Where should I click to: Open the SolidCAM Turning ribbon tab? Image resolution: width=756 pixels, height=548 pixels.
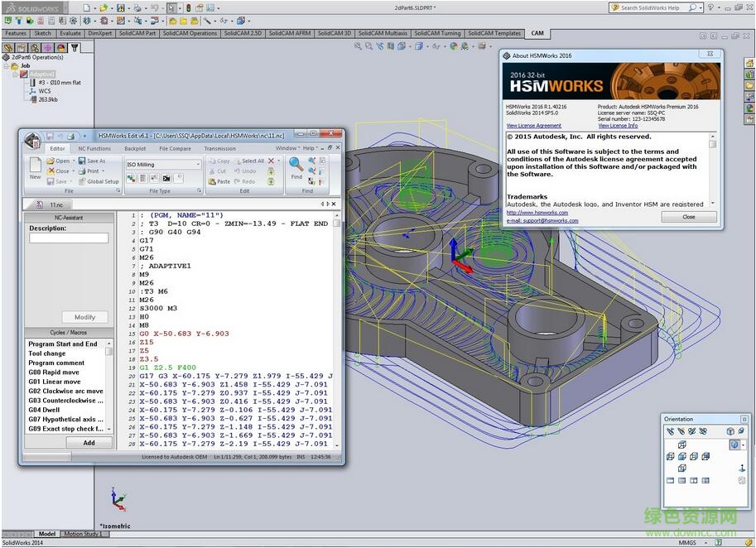pos(438,33)
